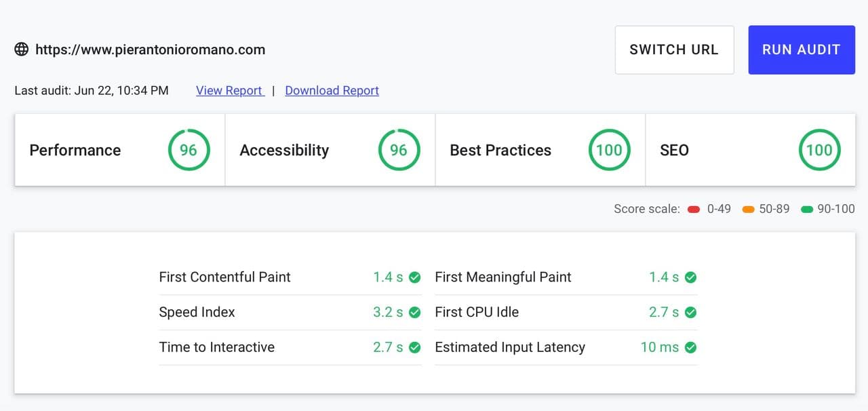
Task: Click the Best Practices score circle
Action: click(x=609, y=150)
